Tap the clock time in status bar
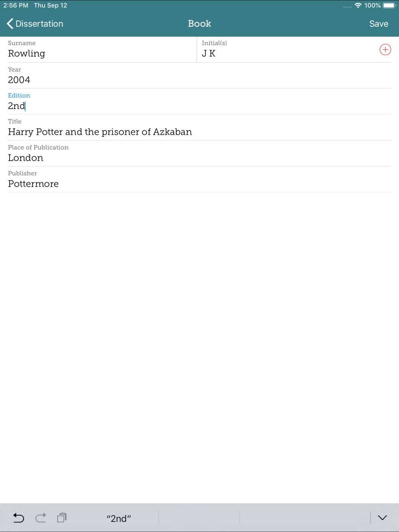Image resolution: width=399 pixels, height=532 pixels. point(16,6)
